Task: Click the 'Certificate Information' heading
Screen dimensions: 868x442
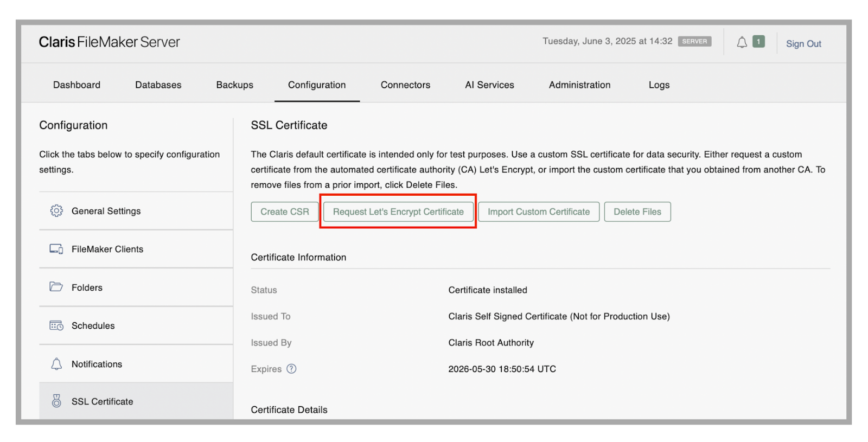Action: tap(298, 258)
